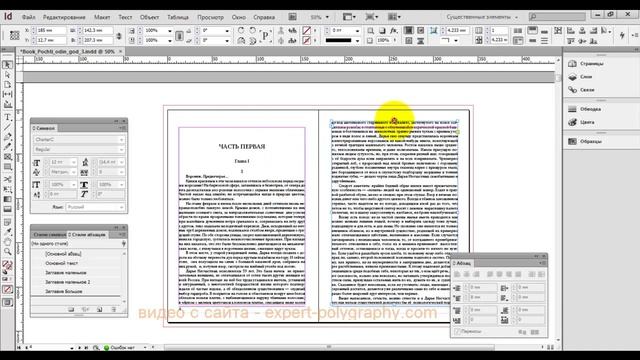Open Страницы panel from dock

pyautogui.click(x=586, y=64)
